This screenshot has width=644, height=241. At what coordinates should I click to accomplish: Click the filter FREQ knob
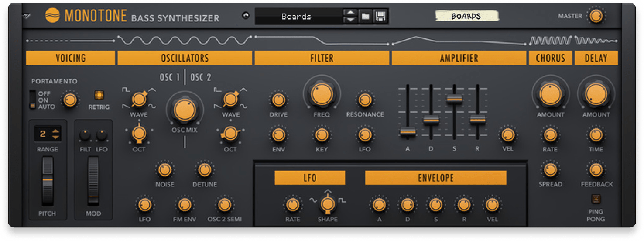pos(322,93)
